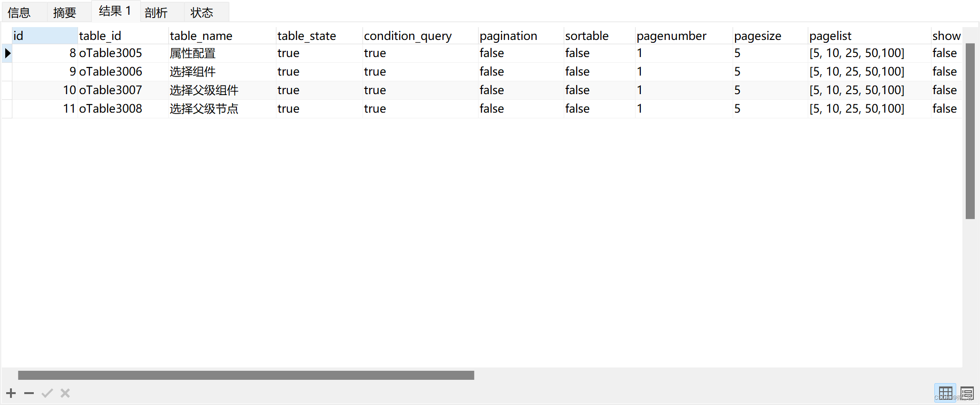Select sortable cell in oTable3008 row
Image resolution: width=980 pixels, height=405 pixels.
(599, 108)
